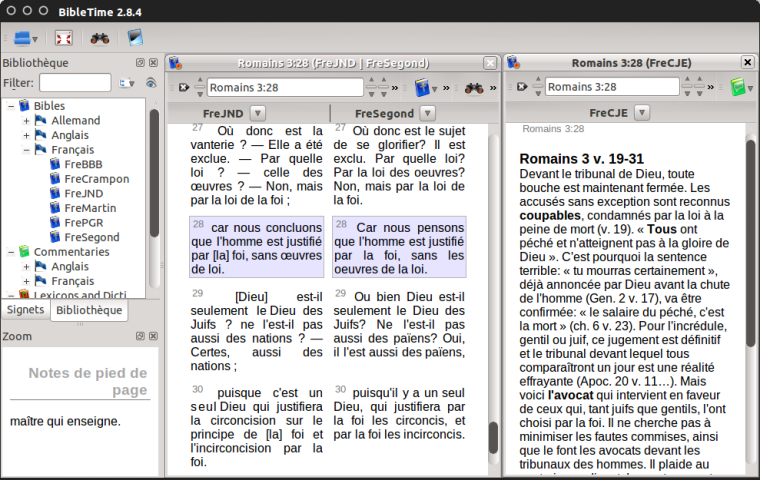Search this work via binoculars in FreJND window
Image resolution: width=760 pixels, height=480 pixels.
pyautogui.click(x=474, y=88)
